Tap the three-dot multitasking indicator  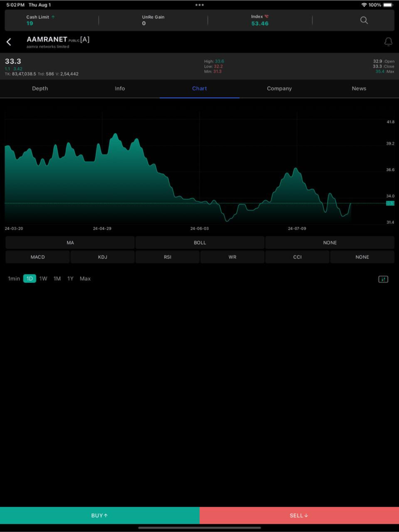pyautogui.click(x=199, y=5)
